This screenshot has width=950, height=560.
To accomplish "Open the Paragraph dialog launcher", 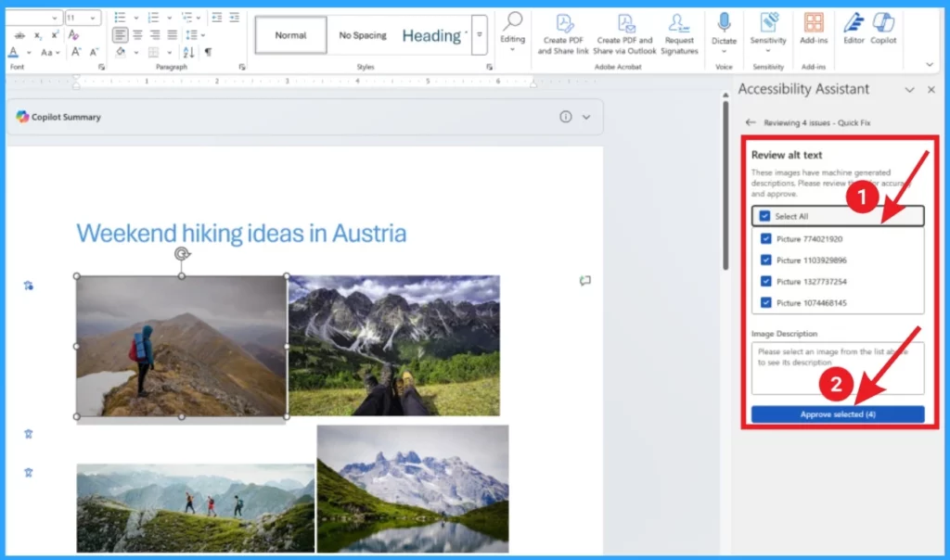I will (x=242, y=67).
